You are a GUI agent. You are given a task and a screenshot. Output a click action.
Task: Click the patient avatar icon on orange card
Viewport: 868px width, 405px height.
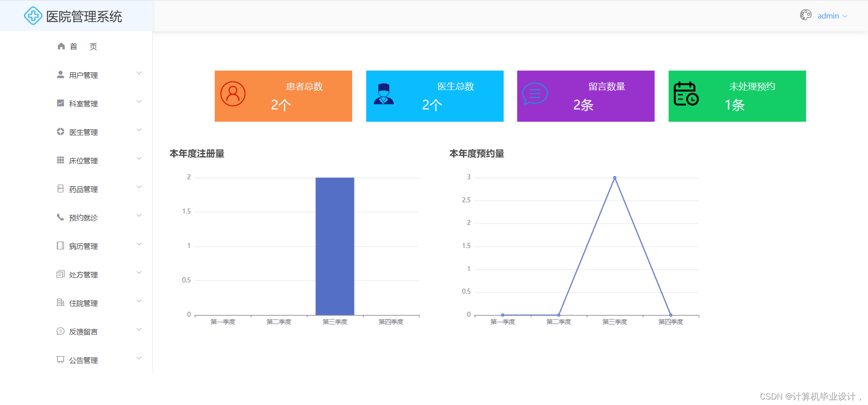(233, 94)
